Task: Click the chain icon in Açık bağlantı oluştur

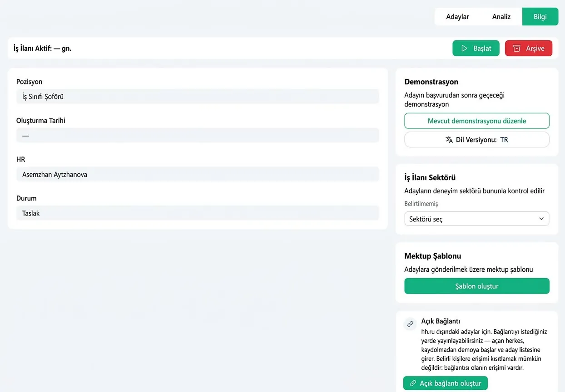Action: point(413,383)
